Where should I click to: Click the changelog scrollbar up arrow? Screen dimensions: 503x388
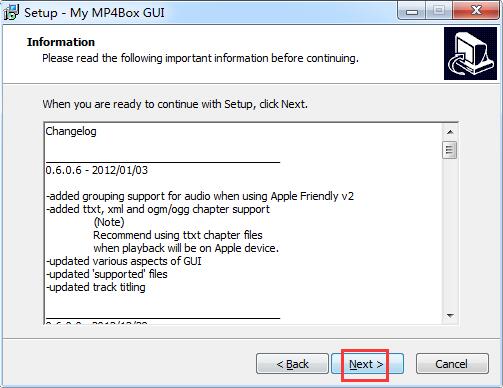point(450,132)
